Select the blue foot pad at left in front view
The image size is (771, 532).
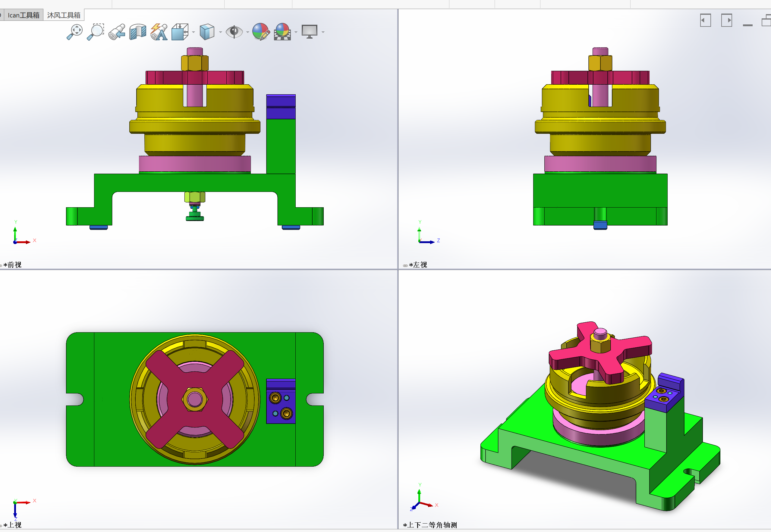[x=98, y=227]
